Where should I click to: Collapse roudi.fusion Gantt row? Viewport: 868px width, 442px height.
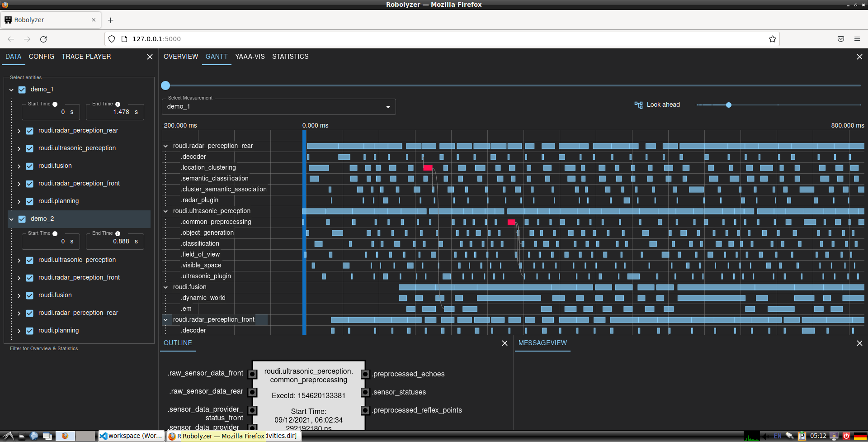pos(165,287)
